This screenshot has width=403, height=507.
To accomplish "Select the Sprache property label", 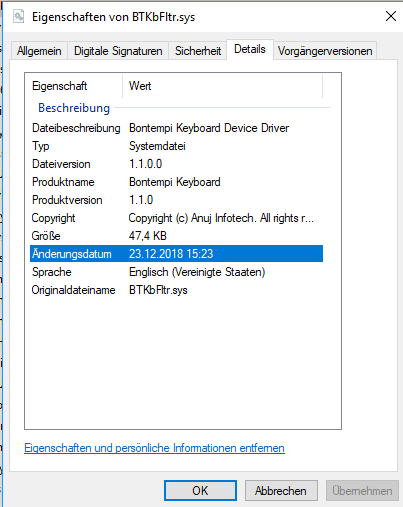I will pos(52,272).
